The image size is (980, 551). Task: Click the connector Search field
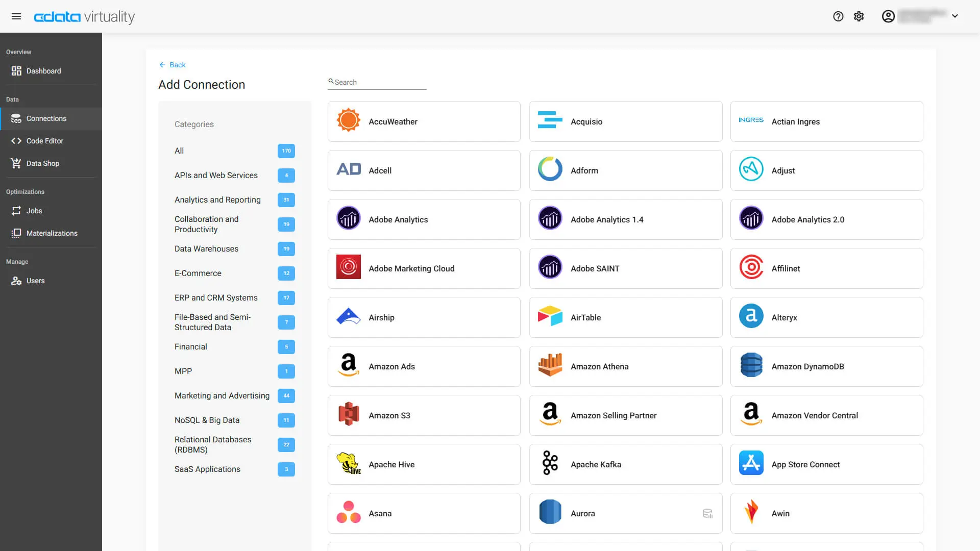(378, 82)
